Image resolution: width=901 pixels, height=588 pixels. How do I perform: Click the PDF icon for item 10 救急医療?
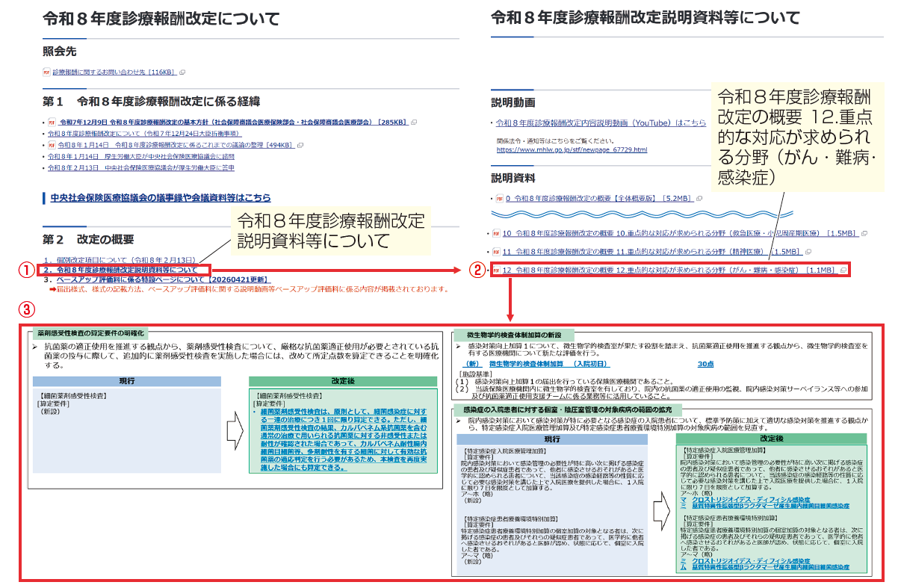[x=495, y=233]
